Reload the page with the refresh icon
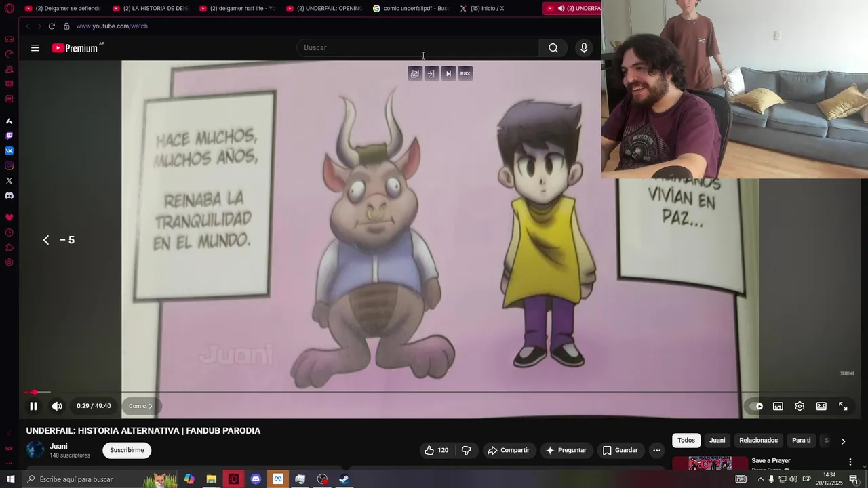Image resolution: width=868 pixels, height=488 pixels. (52, 26)
